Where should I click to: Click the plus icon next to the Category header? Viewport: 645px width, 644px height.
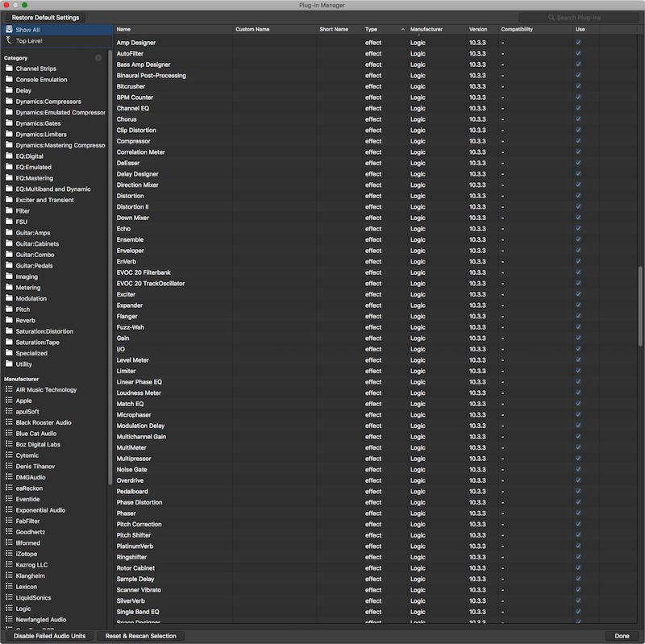(x=98, y=57)
